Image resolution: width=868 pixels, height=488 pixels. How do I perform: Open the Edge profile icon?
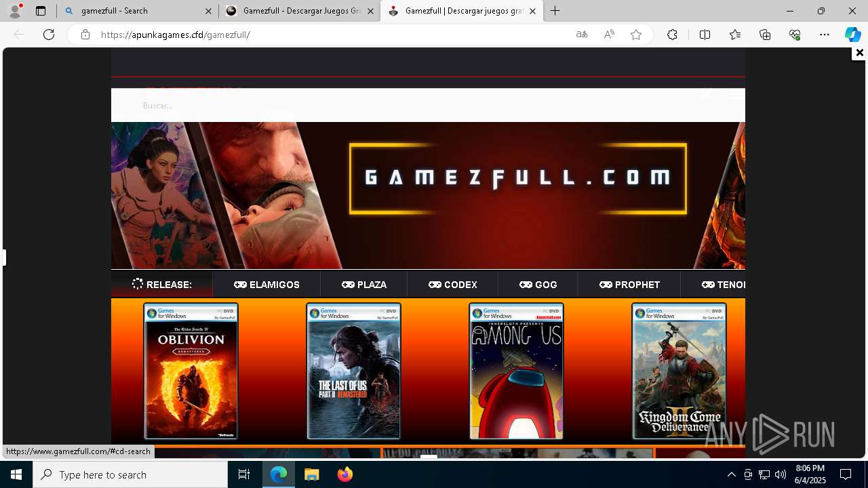(x=15, y=11)
